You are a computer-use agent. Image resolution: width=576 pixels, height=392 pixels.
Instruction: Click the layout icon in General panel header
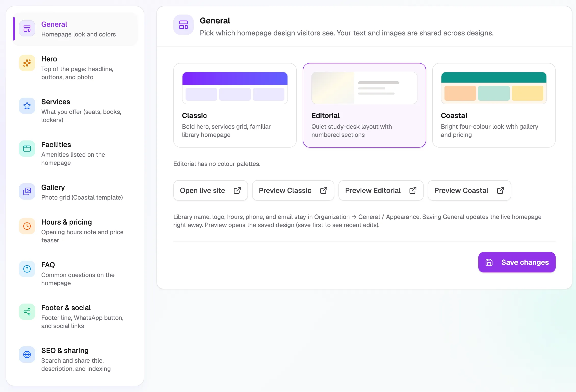click(x=184, y=25)
